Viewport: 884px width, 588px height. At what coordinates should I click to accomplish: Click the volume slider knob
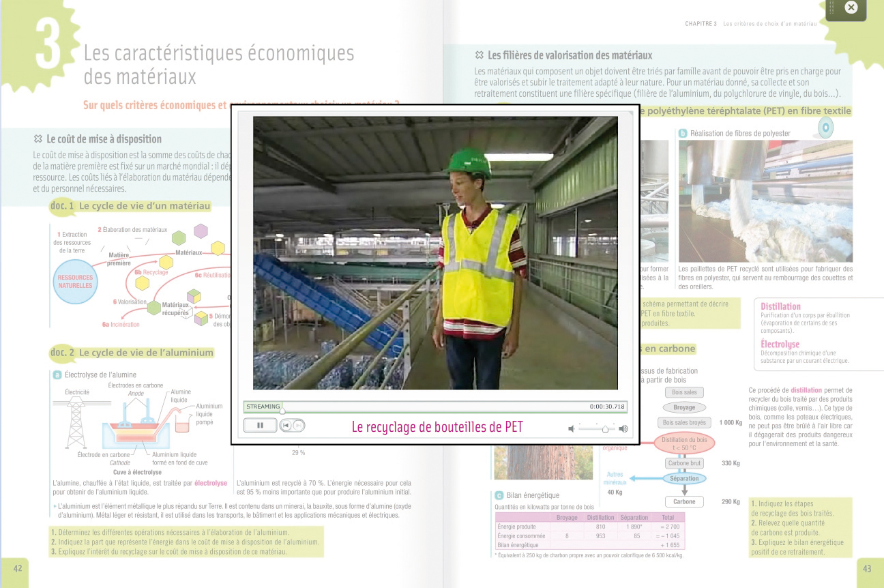point(604,429)
